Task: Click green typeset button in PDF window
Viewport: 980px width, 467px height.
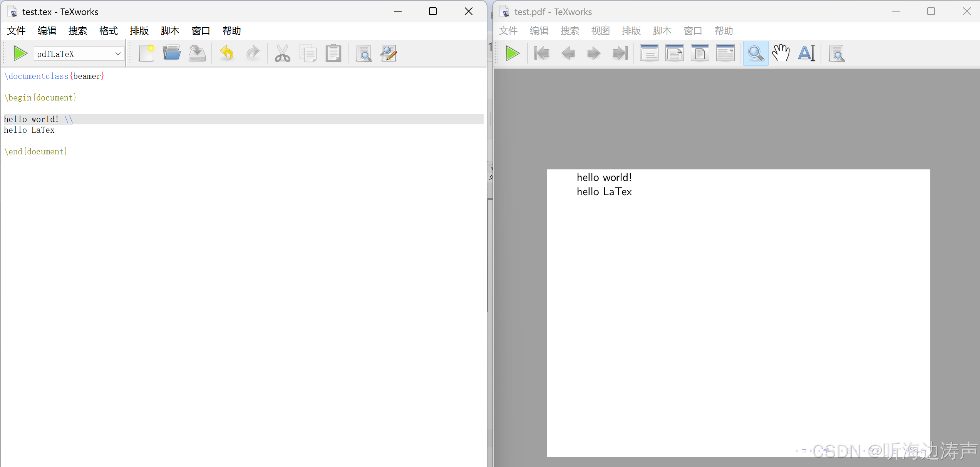Action: 513,54
